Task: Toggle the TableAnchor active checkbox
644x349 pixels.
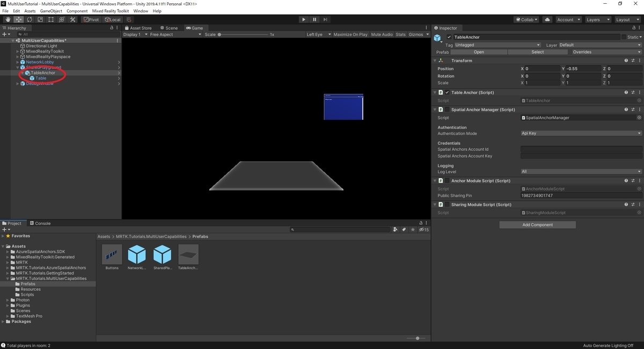Action: [449, 37]
